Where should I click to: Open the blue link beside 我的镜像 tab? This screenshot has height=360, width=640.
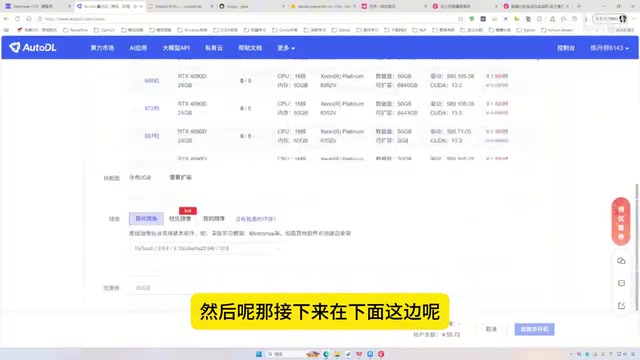pyautogui.click(x=256, y=219)
